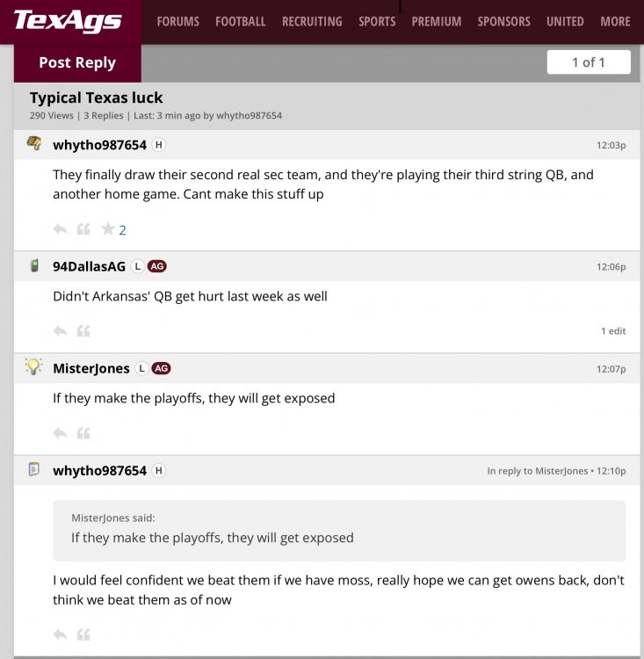The image size is (644, 659).
Task: Click MisterJones's lightbulb avatar icon
Action: point(34,367)
